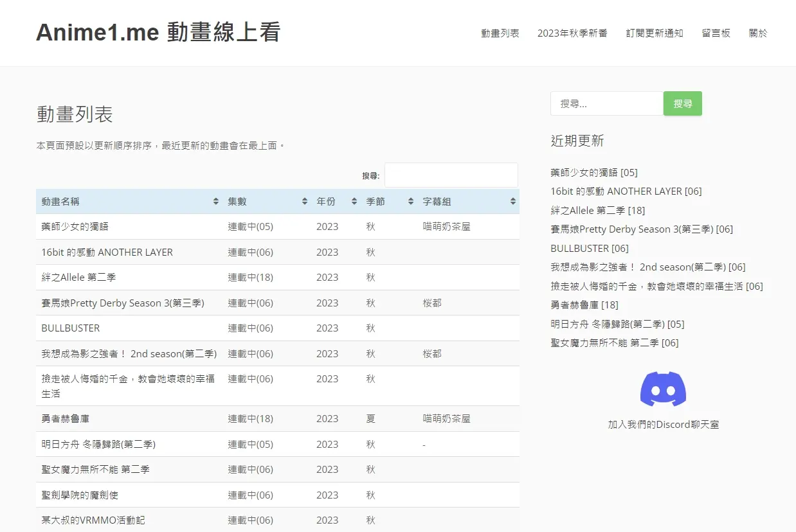
Task: Select 勇者赫魯庫 from the anime table
Action: pos(66,419)
